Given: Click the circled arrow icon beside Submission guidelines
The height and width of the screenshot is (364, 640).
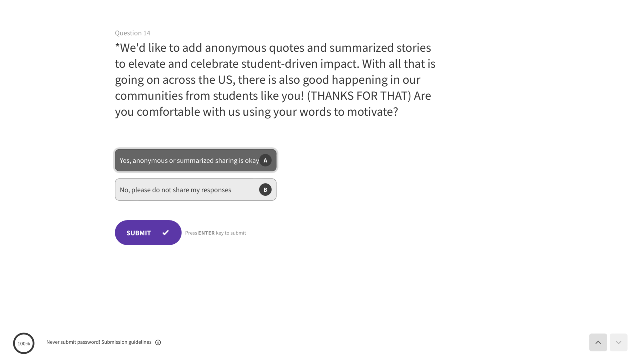Looking at the screenshot, I should (158, 342).
